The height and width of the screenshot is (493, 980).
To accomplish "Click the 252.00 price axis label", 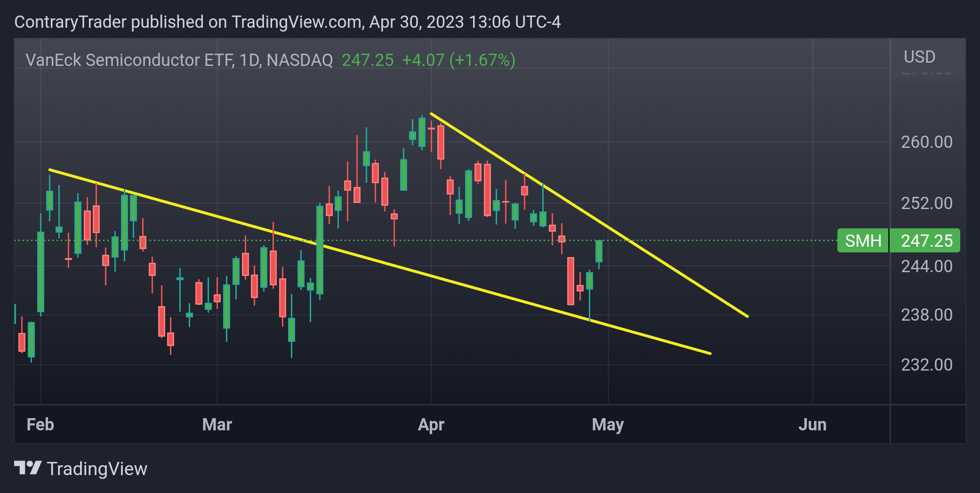I will [926, 203].
